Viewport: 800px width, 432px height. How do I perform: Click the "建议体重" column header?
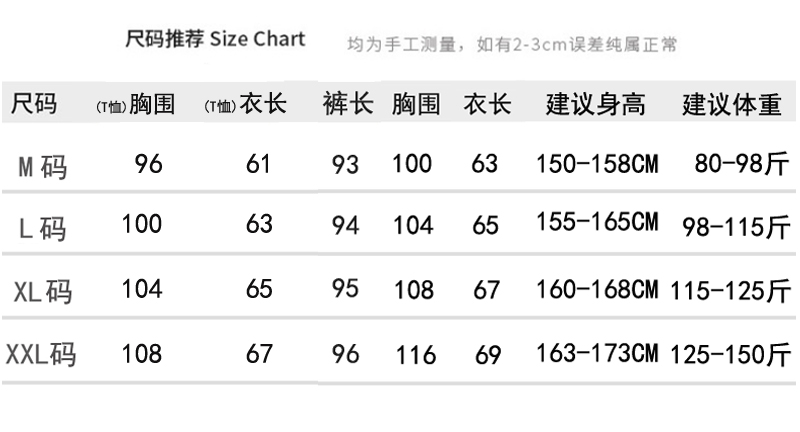(x=731, y=104)
